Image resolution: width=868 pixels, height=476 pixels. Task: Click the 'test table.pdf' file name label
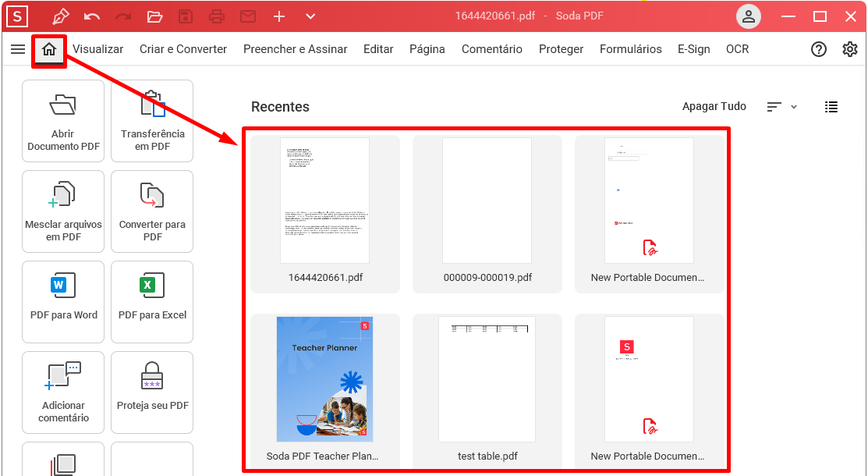click(487, 456)
